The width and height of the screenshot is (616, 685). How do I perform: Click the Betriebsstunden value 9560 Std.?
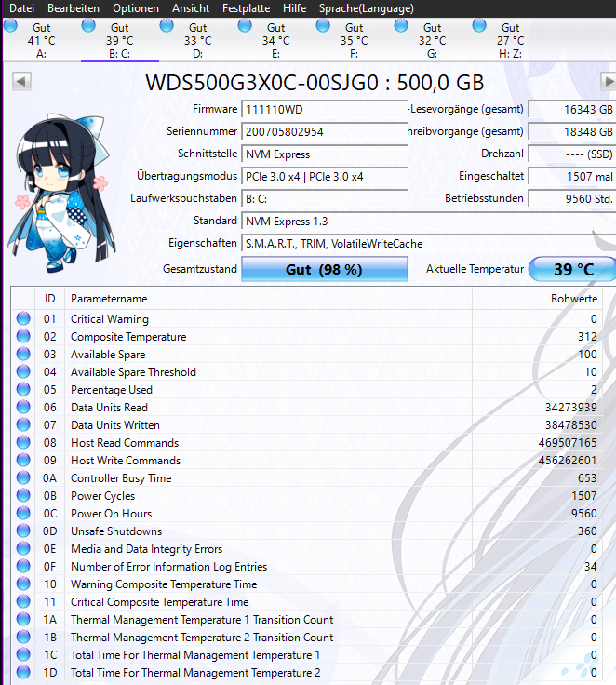tap(572, 198)
